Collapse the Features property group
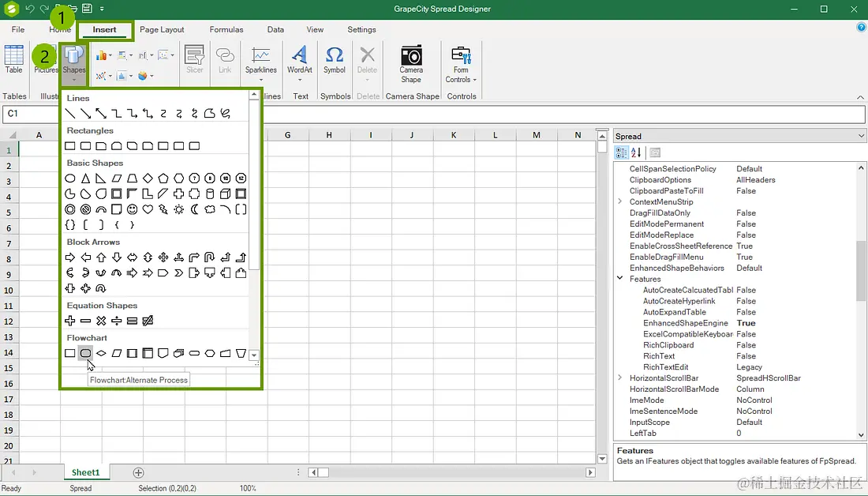Screen dimensions: 868x496 620,279
